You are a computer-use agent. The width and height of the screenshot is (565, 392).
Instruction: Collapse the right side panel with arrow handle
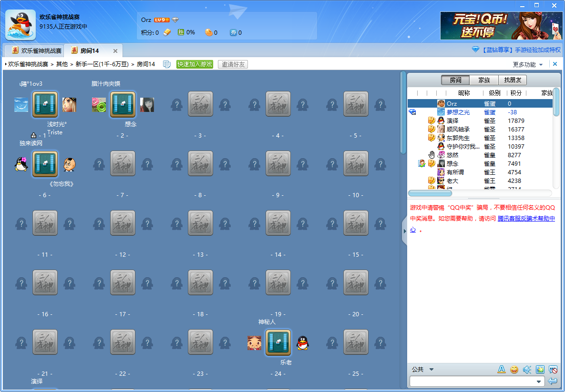click(404, 231)
